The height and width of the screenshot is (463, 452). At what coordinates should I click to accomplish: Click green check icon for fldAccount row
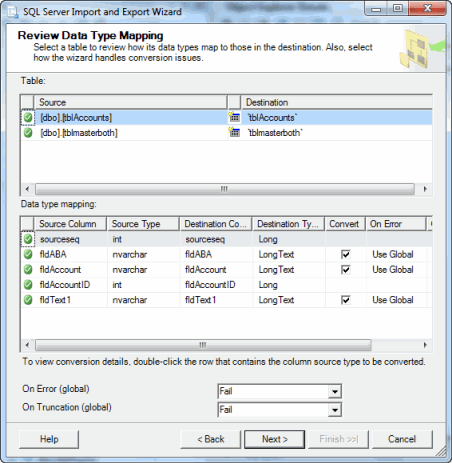[x=28, y=269]
